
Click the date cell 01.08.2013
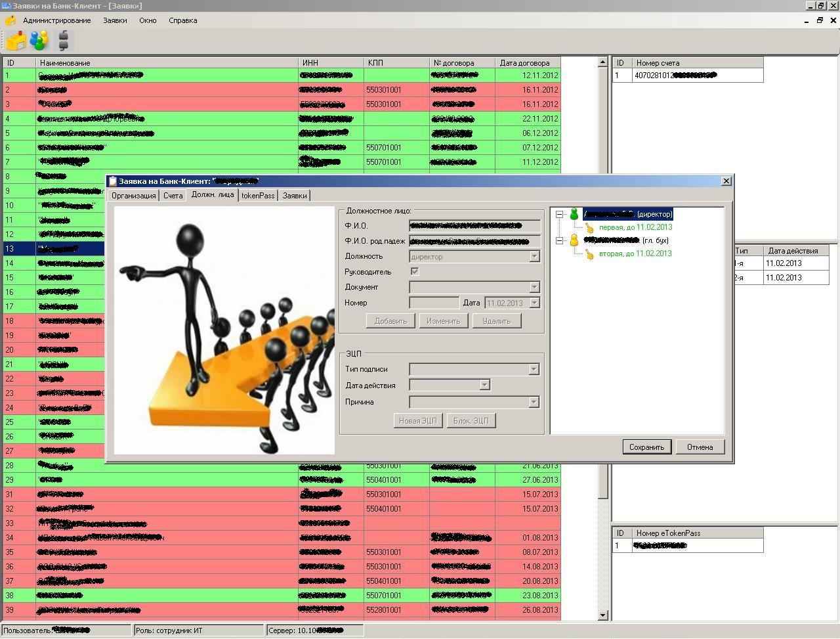tap(528, 538)
